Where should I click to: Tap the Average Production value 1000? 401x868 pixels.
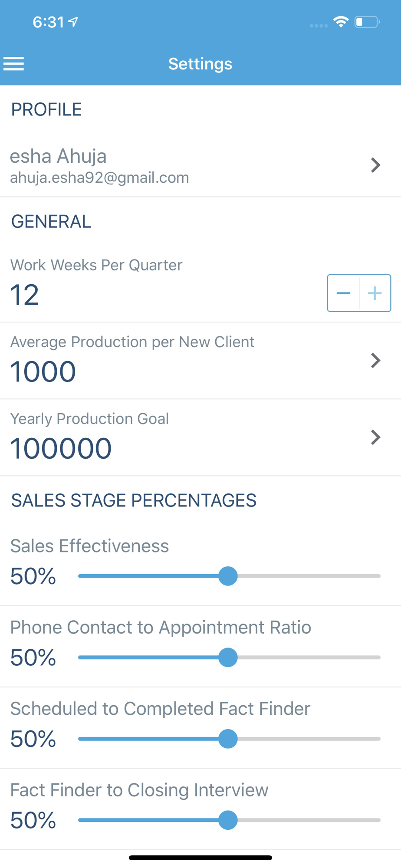click(x=43, y=372)
